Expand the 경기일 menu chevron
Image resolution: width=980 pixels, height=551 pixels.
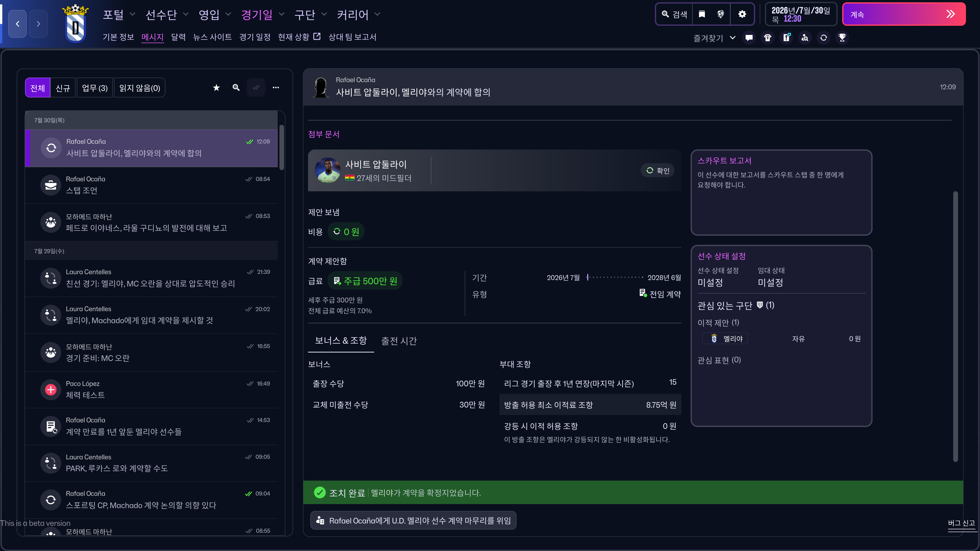coord(281,15)
